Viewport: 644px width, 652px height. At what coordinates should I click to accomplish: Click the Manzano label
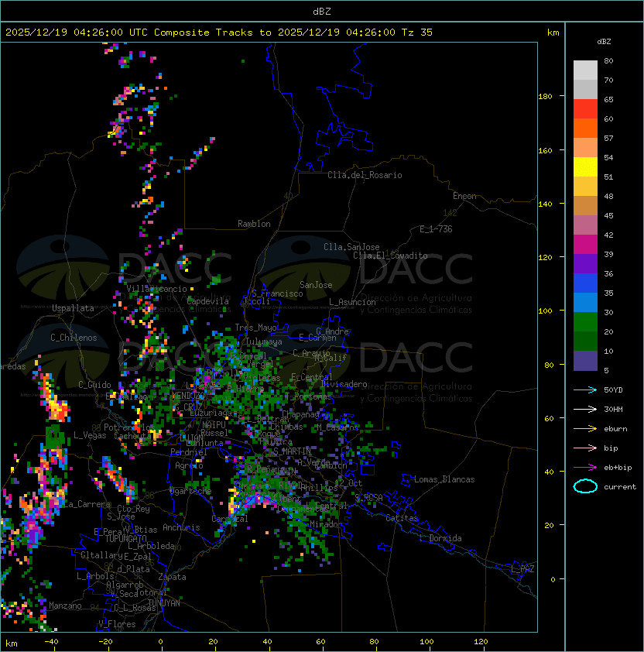click(x=65, y=606)
